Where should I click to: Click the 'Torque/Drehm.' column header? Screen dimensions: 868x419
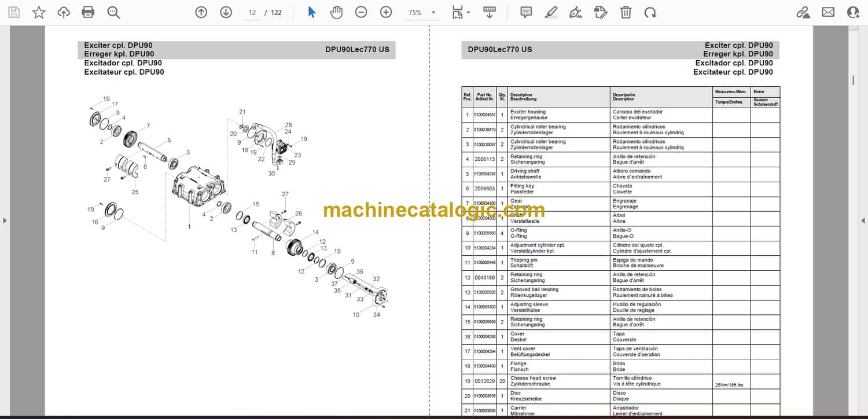[x=731, y=102]
